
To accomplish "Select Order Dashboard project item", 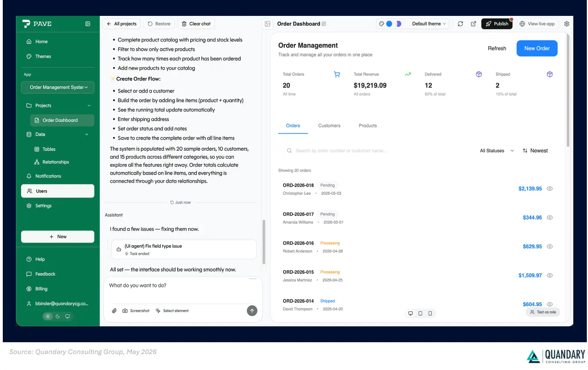I will click(x=62, y=120).
